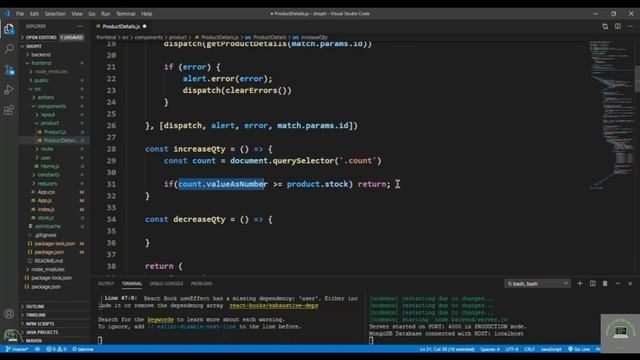Open the bash terminal selector dropdown

click(537, 283)
